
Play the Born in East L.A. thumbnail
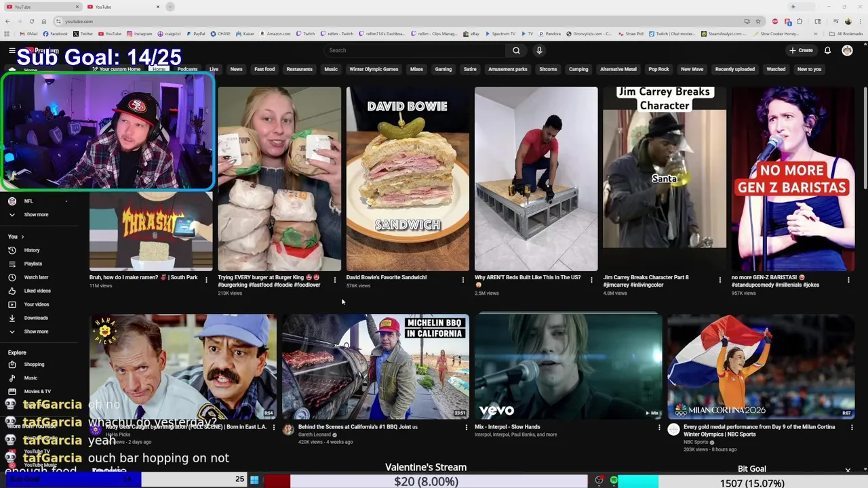[x=183, y=366]
